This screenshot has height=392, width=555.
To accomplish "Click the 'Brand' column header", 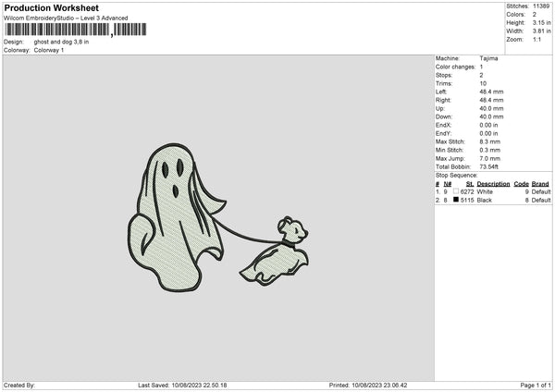I will pyautogui.click(x=540, y=184).
